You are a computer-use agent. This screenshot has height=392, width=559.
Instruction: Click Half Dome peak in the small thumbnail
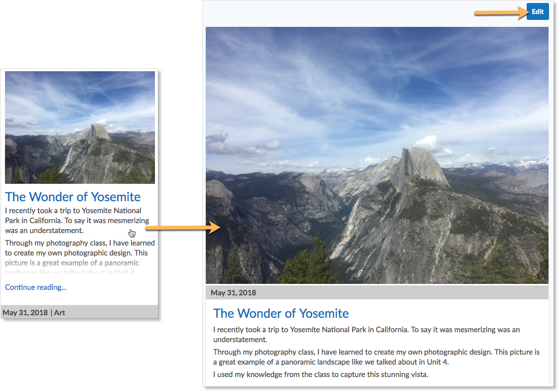[98, 132]
